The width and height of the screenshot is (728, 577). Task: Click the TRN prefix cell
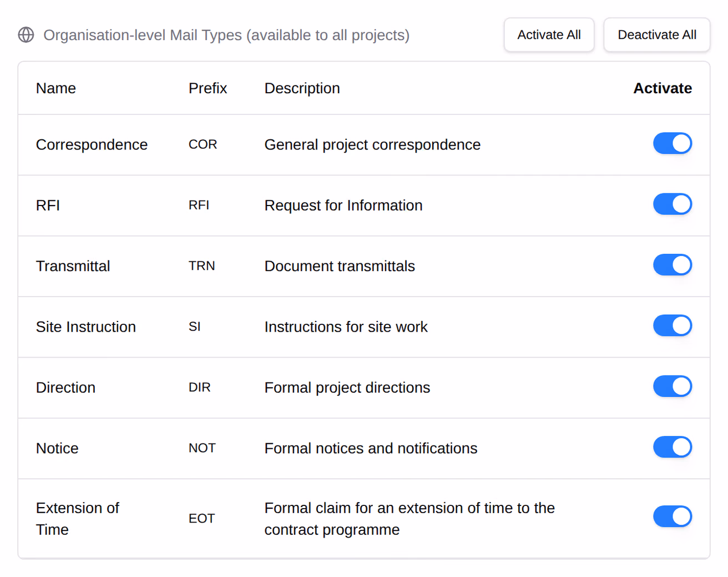(x=201, y=266)
